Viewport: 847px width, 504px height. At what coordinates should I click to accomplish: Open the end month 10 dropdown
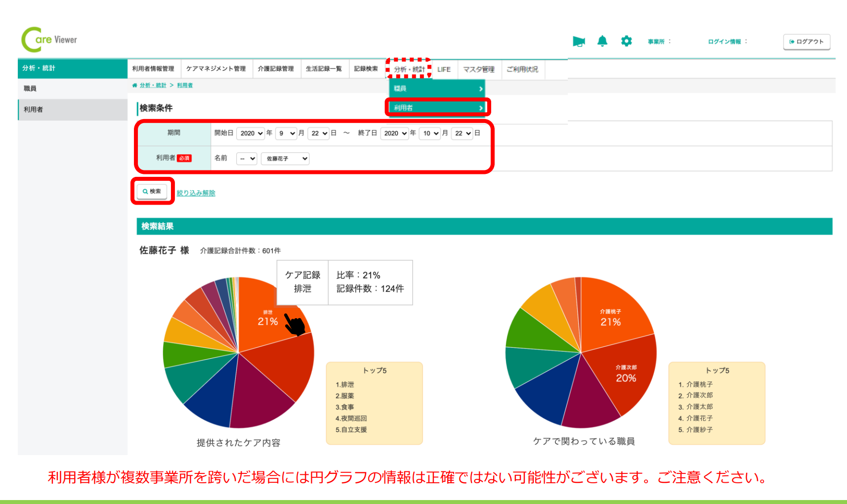429,133
